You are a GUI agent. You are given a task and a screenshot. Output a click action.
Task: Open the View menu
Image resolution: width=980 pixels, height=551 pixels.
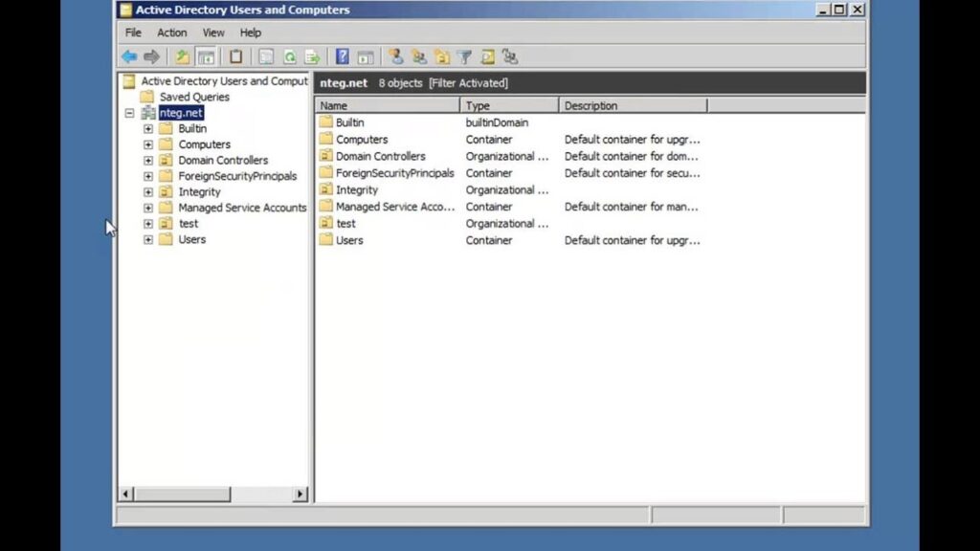pos(212,33)
